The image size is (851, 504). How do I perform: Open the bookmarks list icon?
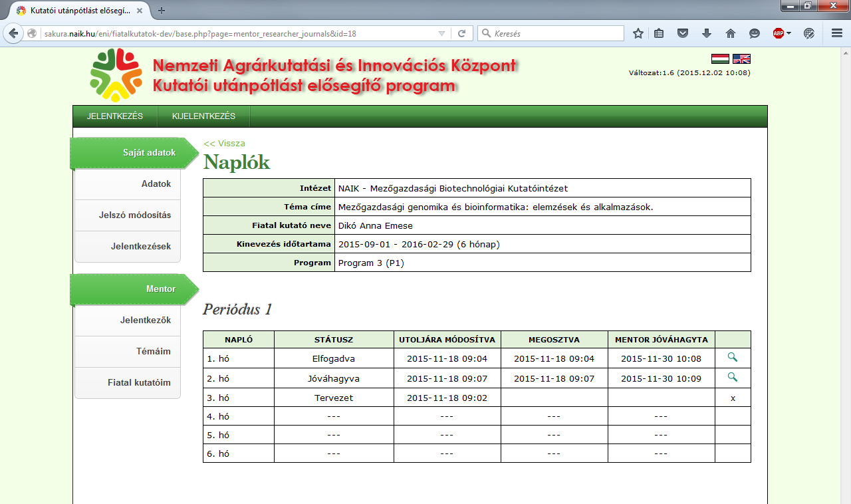(x=659, y=33)
